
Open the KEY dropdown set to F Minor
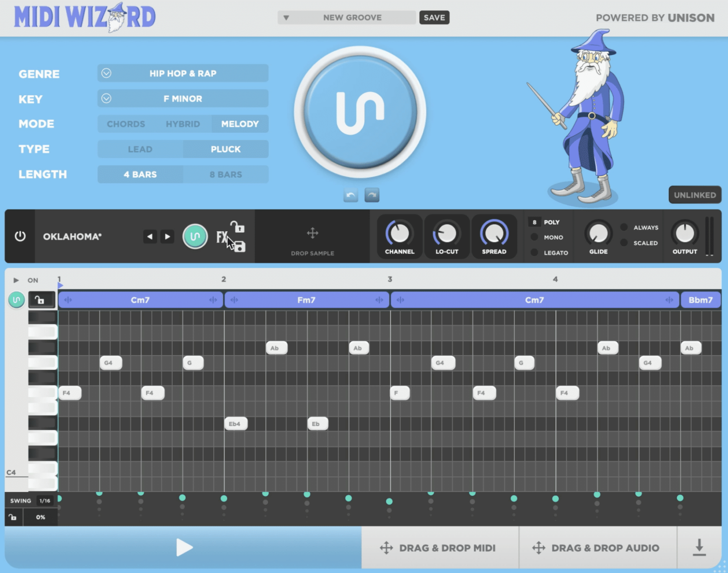point(182,98)
